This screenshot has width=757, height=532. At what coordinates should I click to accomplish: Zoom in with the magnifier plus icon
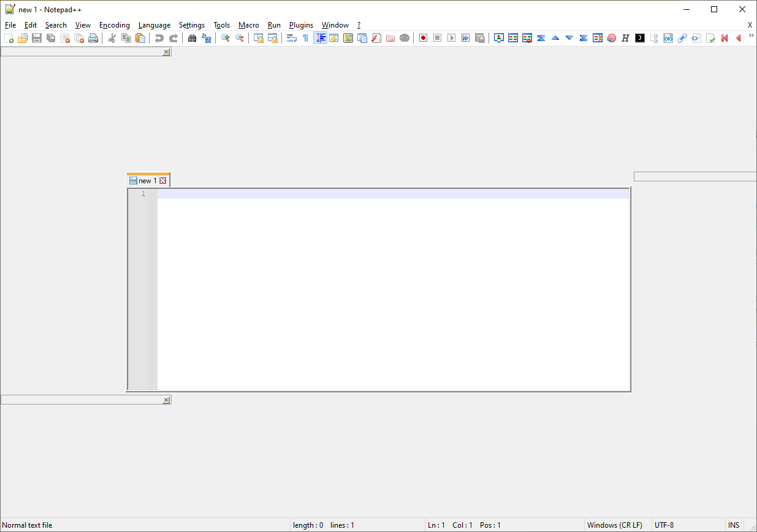[x=226, y=38]
